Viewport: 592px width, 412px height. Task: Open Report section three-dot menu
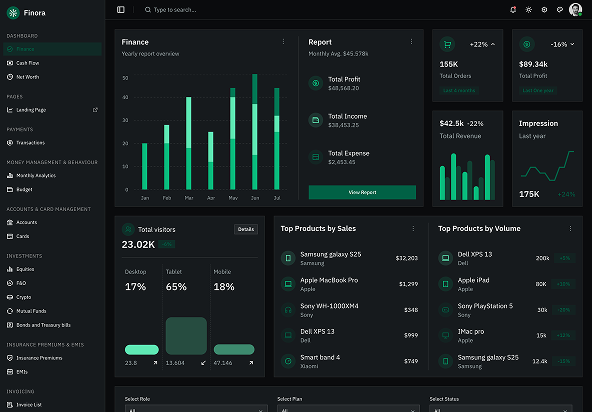(412, 42)
